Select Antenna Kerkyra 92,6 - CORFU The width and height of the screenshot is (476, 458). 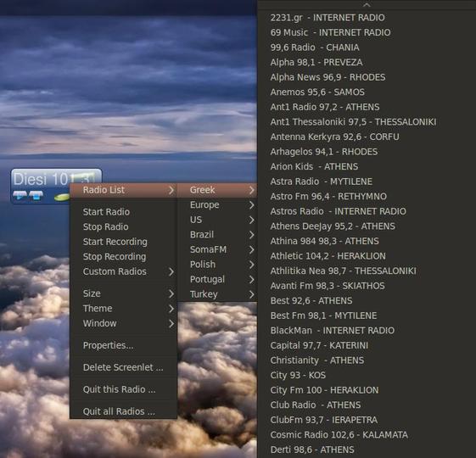pyautogui.click(x=367, y=137)
